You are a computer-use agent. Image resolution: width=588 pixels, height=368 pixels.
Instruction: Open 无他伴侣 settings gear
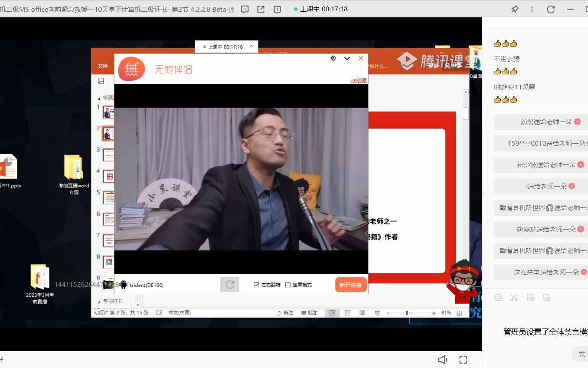333,58
